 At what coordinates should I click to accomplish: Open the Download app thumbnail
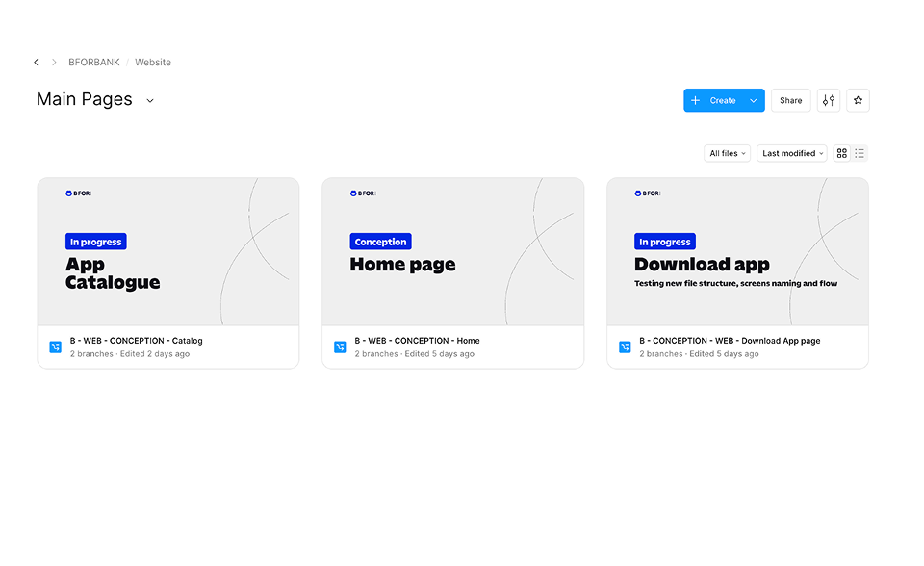(x=737, y=252)
